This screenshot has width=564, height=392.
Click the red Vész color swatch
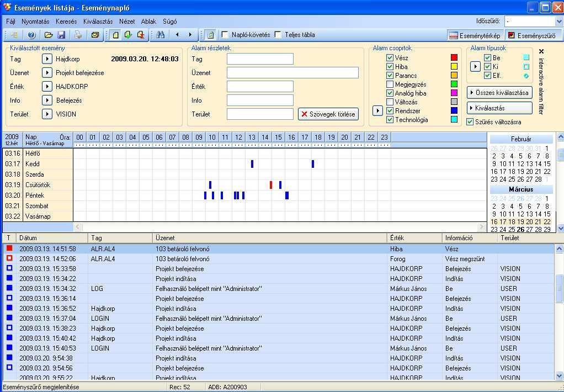[454, 58]
